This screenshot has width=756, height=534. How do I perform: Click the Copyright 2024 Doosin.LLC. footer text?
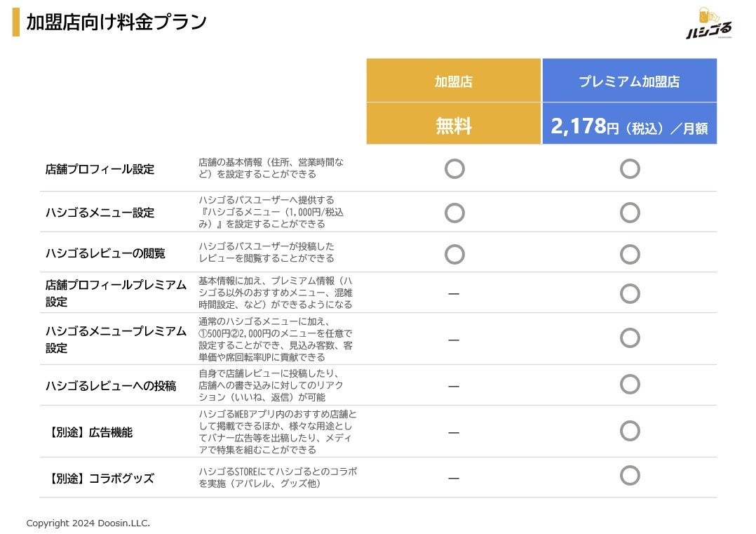[88, 523]
